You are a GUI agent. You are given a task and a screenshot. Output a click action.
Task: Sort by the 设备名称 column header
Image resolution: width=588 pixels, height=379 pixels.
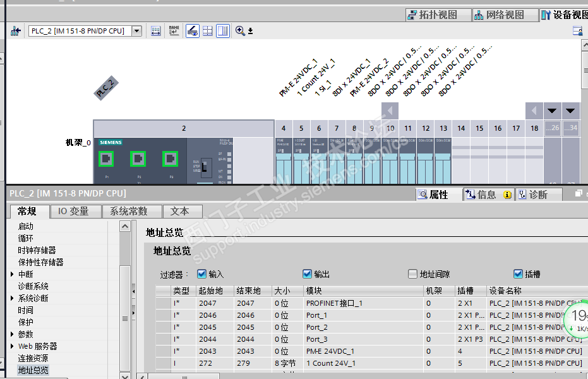tap(537, 291)
